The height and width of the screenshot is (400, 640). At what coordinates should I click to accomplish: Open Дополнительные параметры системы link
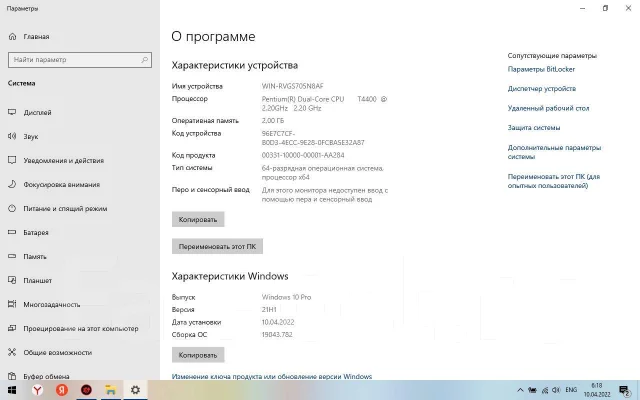(554, 152)
